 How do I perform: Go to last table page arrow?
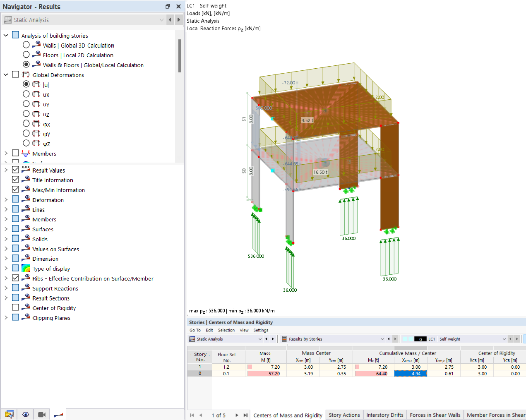point(245,415)
